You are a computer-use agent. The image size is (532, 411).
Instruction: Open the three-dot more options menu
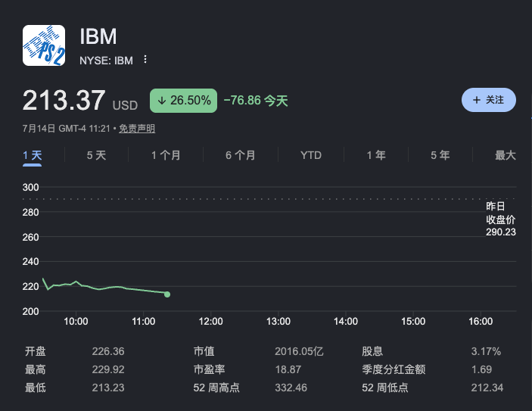(x=145, y=59)
